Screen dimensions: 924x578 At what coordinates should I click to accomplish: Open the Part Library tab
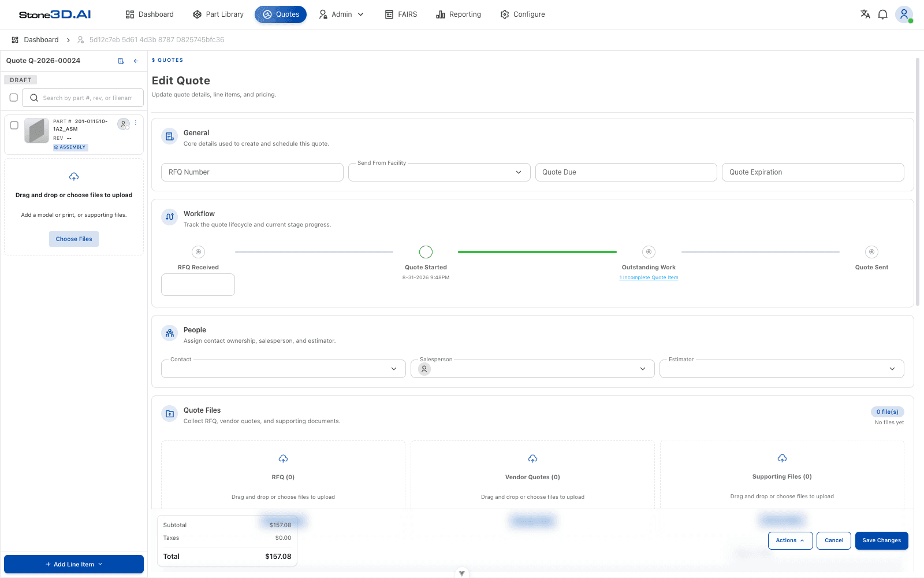tap(218, 14)
